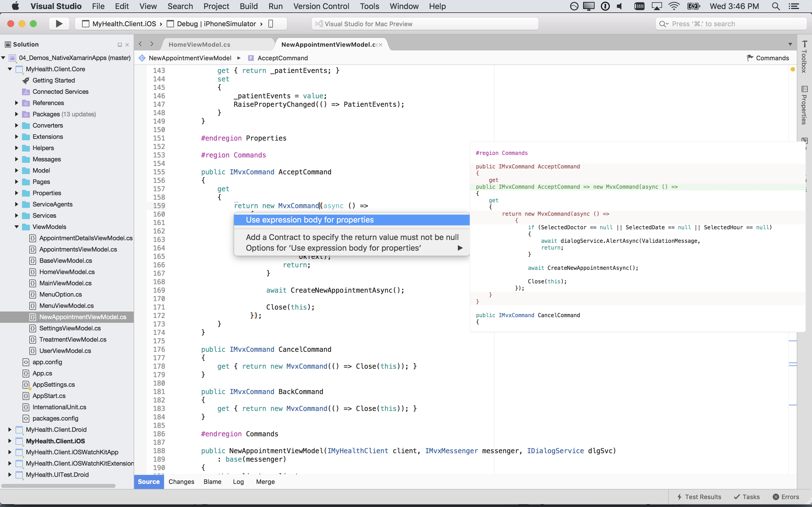Toggle MyHealth.UITest.Droid project node

click(9, 475)
